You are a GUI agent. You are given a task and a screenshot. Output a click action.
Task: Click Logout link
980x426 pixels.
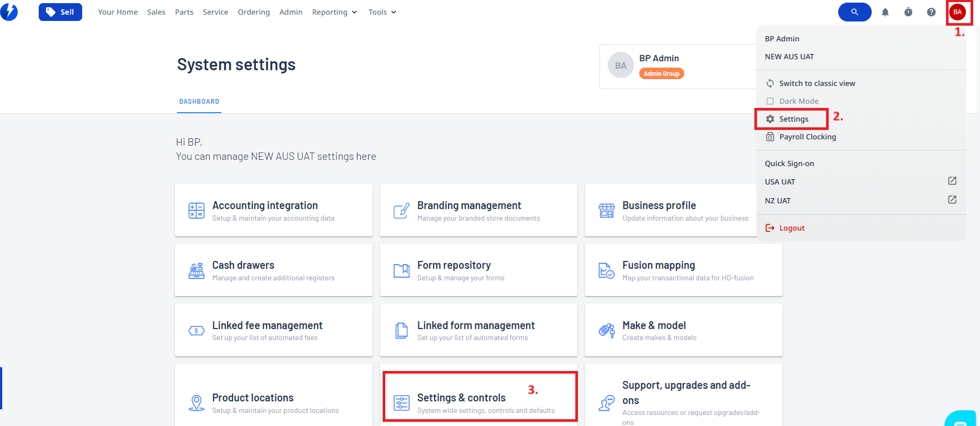[x=791, y=228]
